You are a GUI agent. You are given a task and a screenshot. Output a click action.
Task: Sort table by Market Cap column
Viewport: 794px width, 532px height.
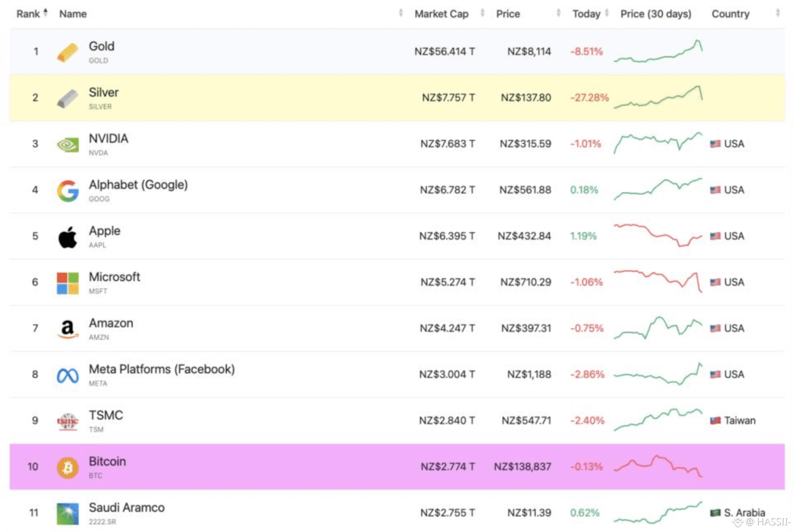coord(441,14)
